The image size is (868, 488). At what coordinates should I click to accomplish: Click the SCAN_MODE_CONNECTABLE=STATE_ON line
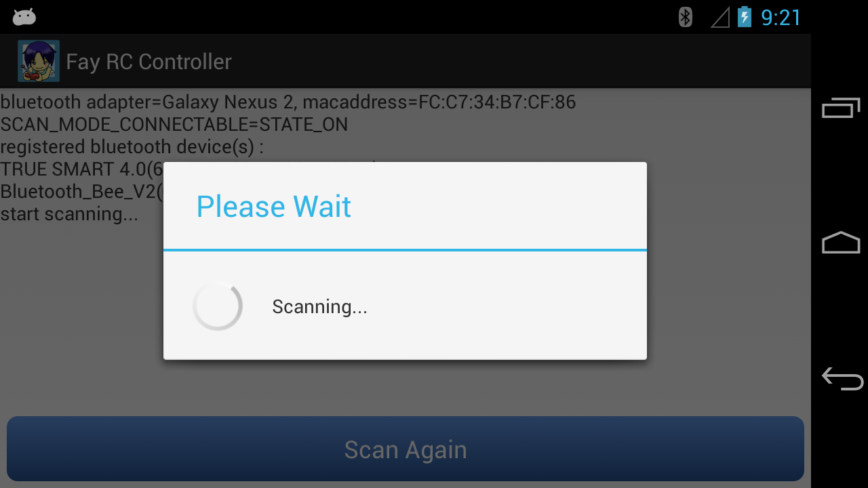174,125
